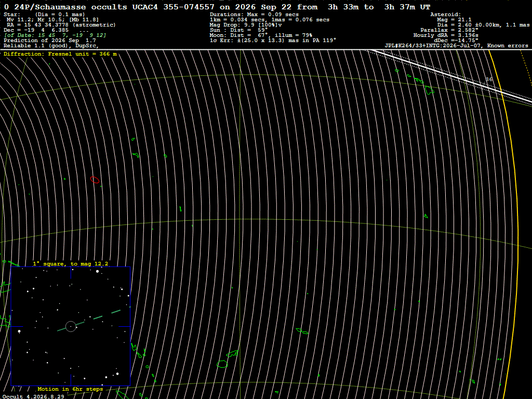Click the bright star at chart's left edge

tap(19, 331)
